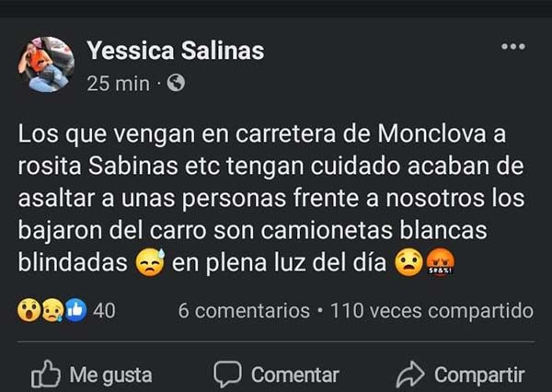Select the Comentar label
This screenshot has width=552, height=392.
[x=294, y=375]
